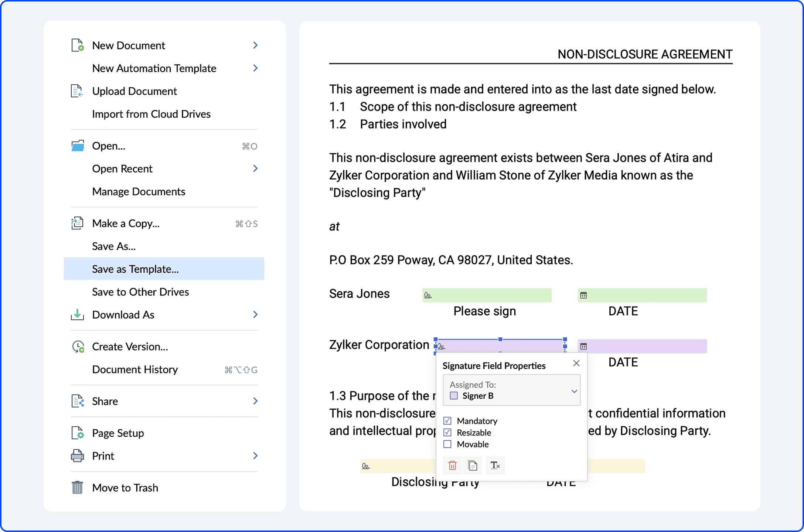The image size is (804, 532).
Task: Click the Signer B color swatch
Action: click(453, 396)
